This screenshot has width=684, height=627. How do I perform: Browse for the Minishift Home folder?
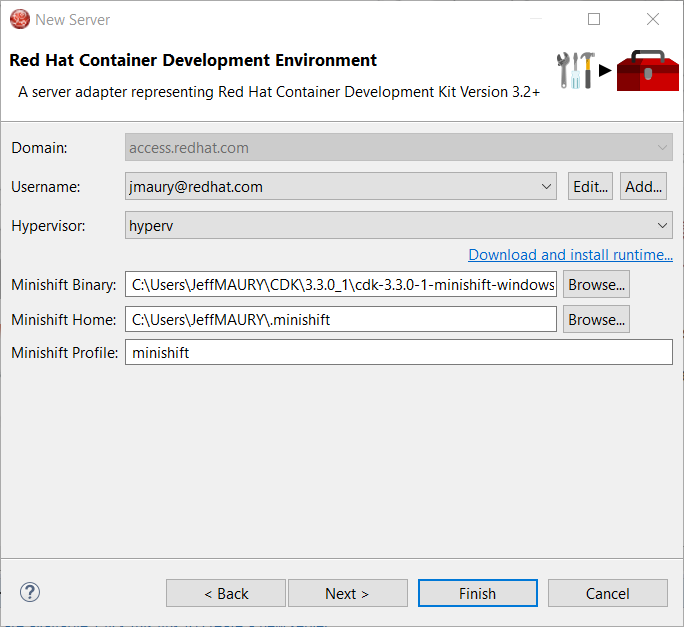click(x=596, y=320)
